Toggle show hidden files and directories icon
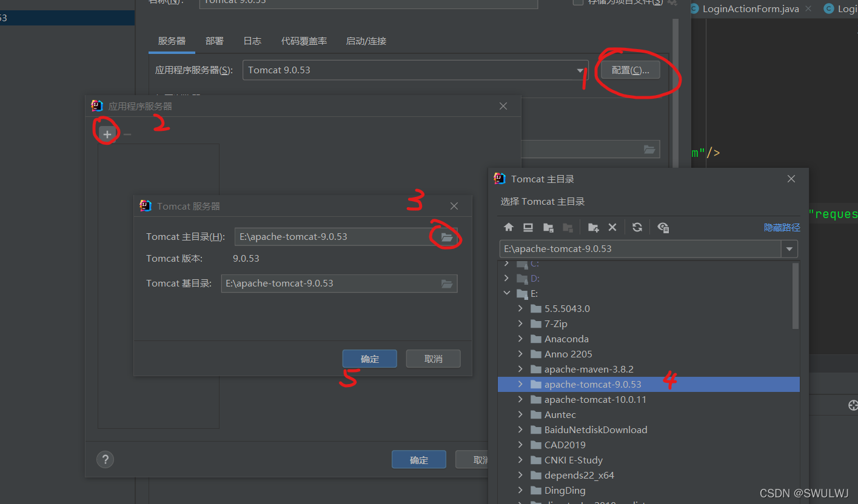This screenshot has width=858, height=504. point(663,227)
